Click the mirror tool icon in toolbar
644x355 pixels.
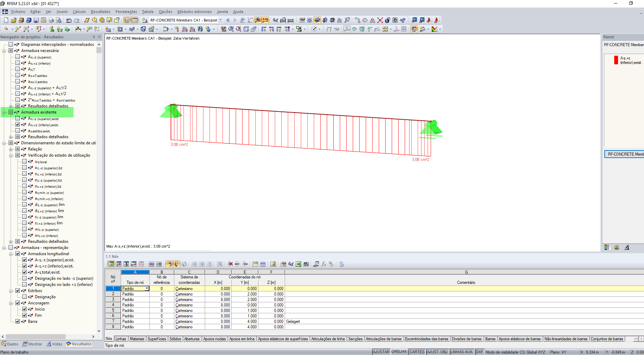tap(373, 20)
